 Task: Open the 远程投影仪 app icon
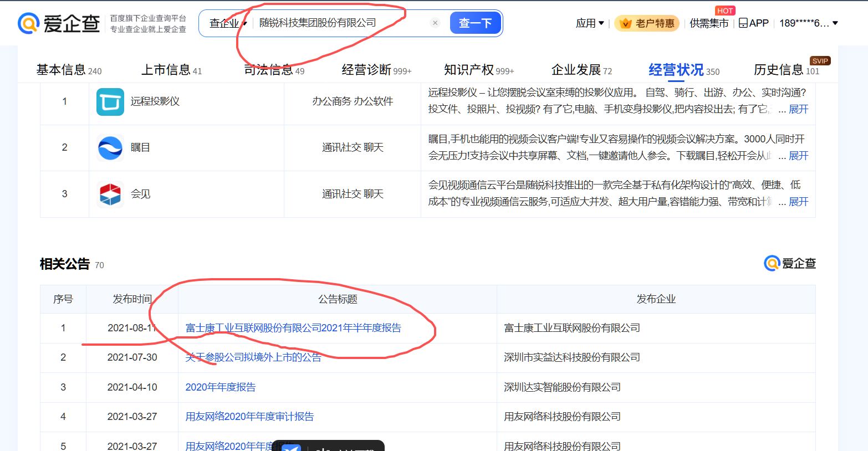110,101
